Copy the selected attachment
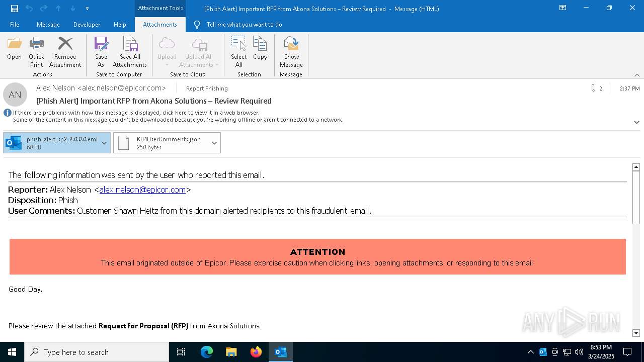This screenshot has height=362, width=644. click(260, 49)
